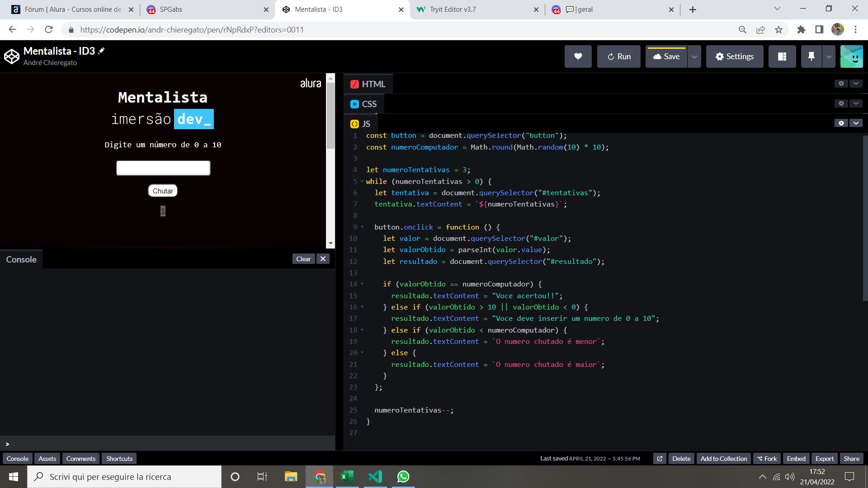Viewport: 868px width, 488px height.
Task: Click the HTML tab to switch view
Action: 368,84
